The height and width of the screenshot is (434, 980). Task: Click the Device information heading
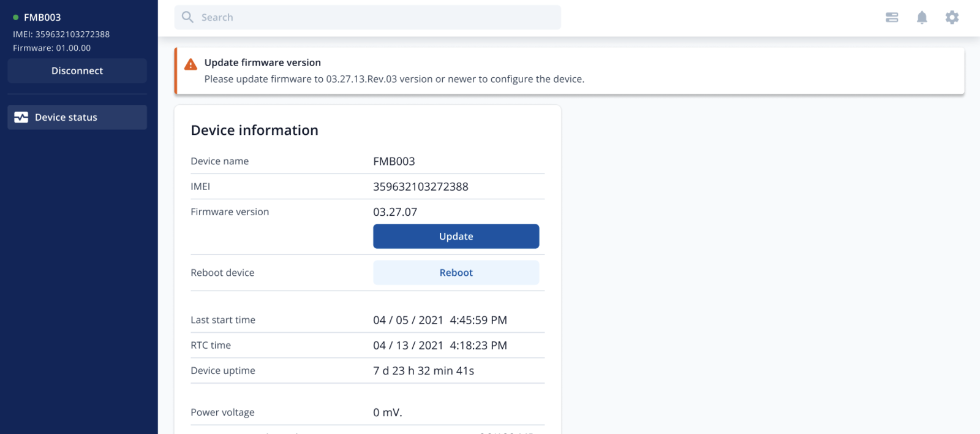coord(254,130)
